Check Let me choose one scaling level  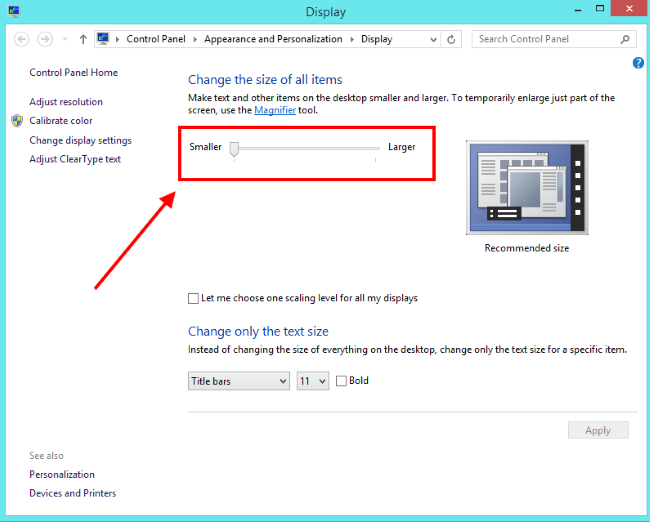click(x=194, y=298)
